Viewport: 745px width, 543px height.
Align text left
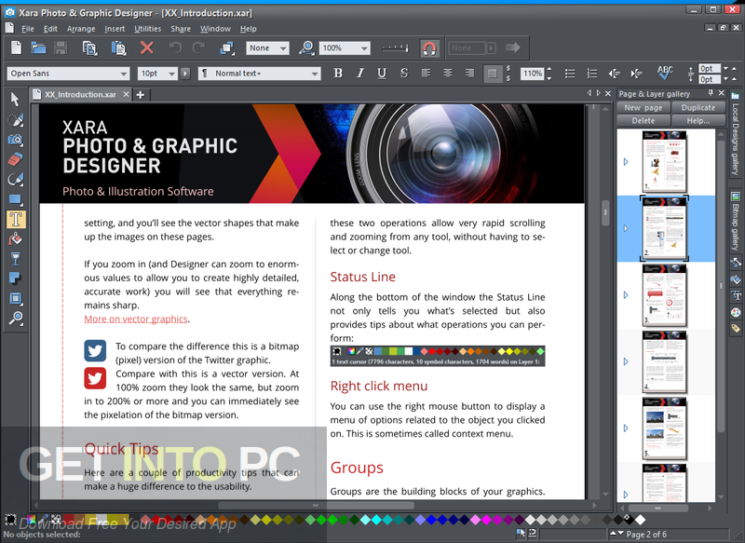pos(426,73)
